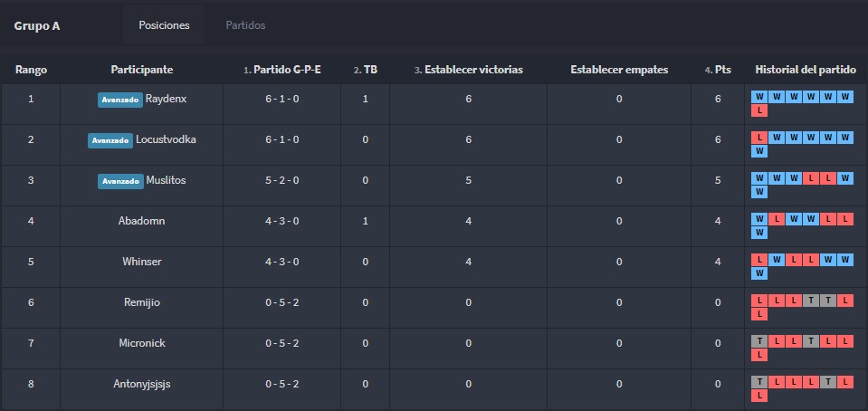Click the Grupo A group title
Viewport: 868px width, 411px height.
click(x=37, y=25)
